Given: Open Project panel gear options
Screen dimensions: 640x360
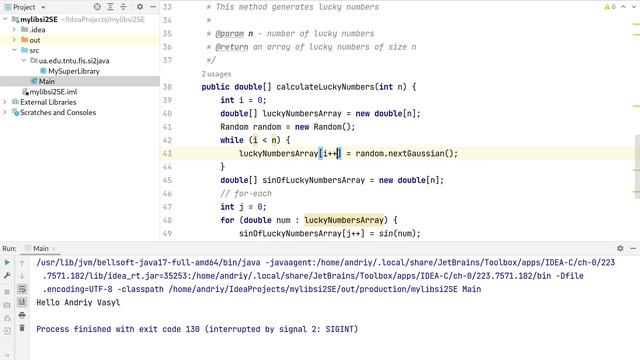Looking at the screenshot, I should click(140, 7).
